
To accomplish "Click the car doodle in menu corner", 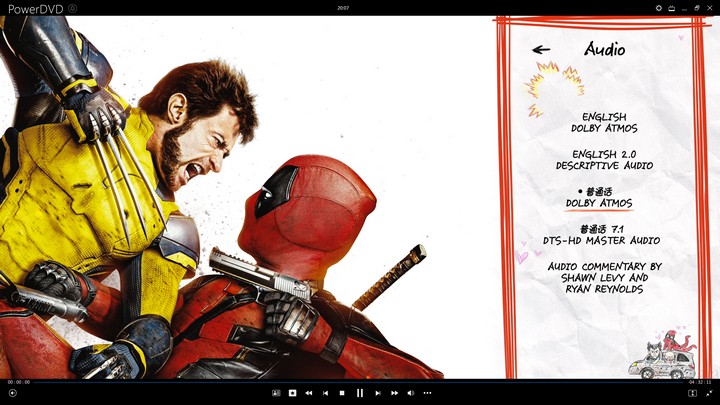I will (662, 354).
